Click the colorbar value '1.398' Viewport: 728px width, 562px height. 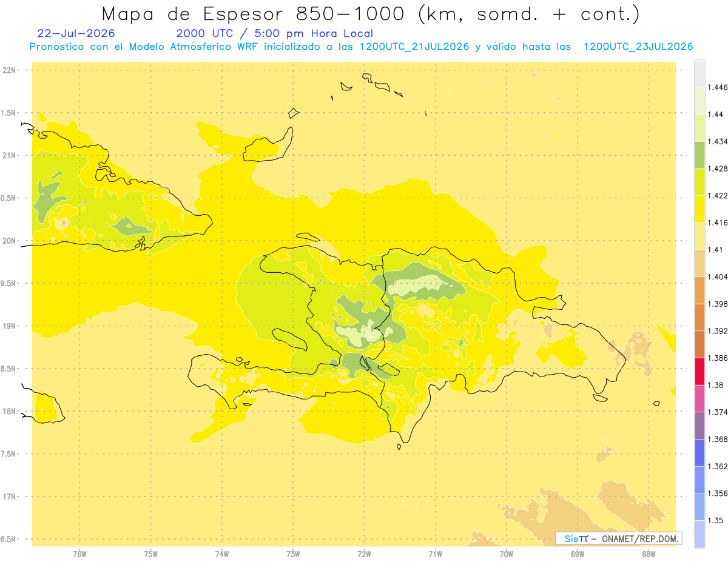click(718, 304)
